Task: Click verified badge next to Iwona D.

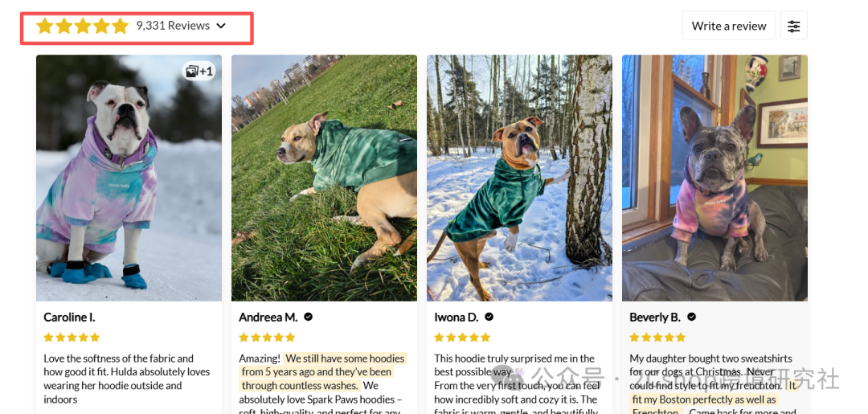Action: tap(489, 318)
